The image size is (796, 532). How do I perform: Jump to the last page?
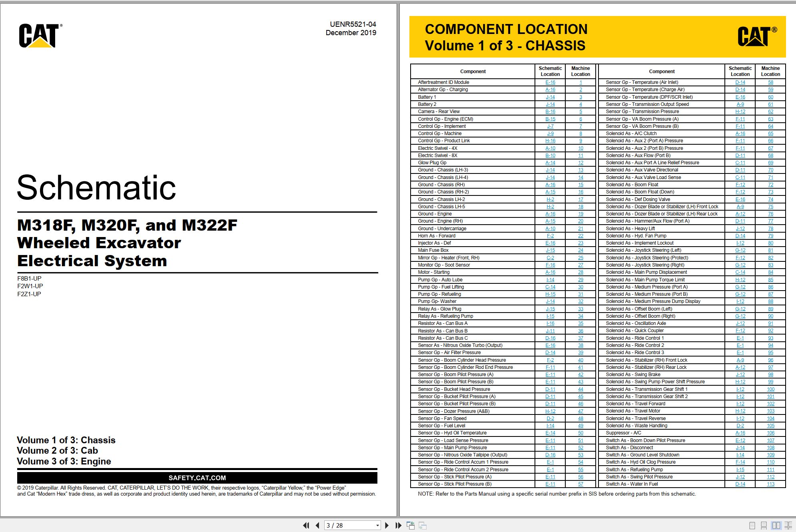[x=398, y=525]
